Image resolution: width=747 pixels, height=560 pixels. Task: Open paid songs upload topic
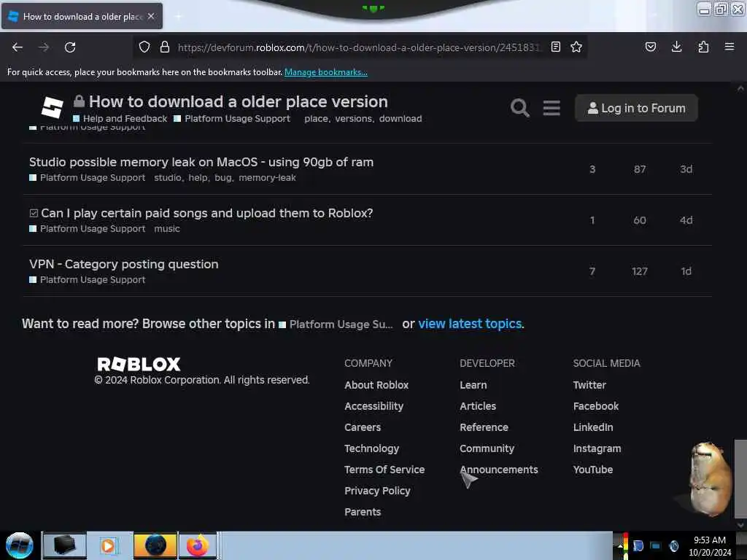[x=206, y=213]
